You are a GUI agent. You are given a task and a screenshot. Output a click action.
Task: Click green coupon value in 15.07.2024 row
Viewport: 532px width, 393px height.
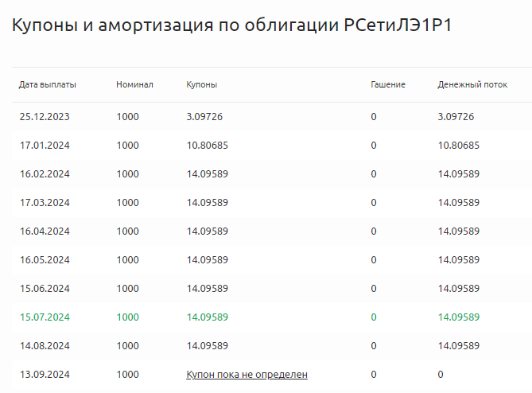coord(207,317)
